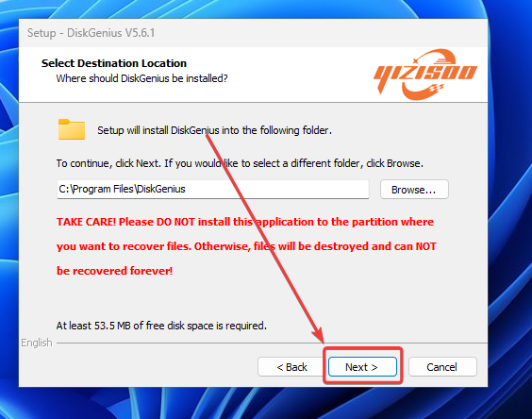Image resolution: width=532 pixels, height=419 pixels.
Task: Click the blue desktop wallpaper outside the dialog
Action: (x=509, y=204)
